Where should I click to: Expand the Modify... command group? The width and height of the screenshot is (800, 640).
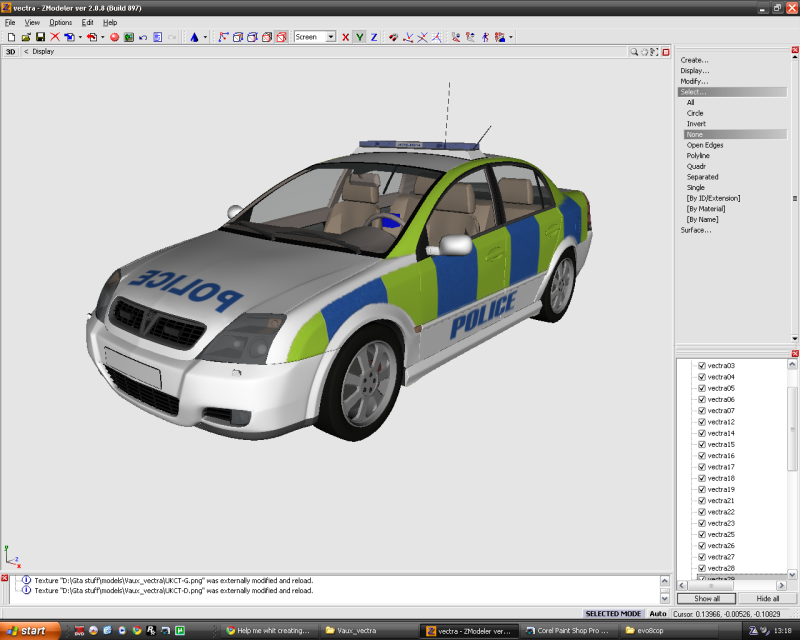coord(694,82)
